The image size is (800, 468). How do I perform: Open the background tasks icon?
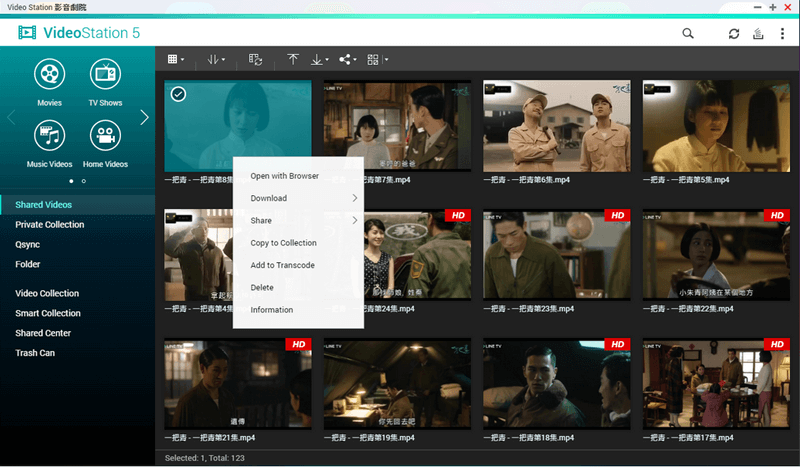pyautogui.click(x=758, y=34)
